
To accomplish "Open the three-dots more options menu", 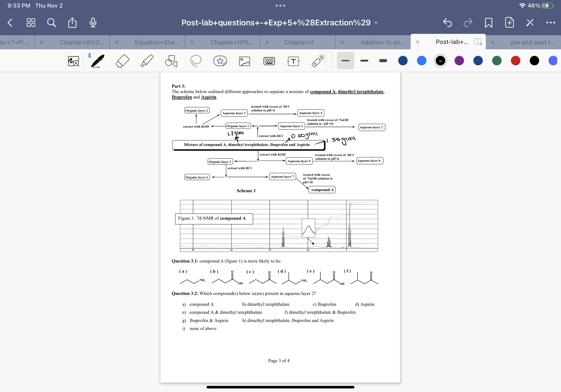I will point(550,23).
